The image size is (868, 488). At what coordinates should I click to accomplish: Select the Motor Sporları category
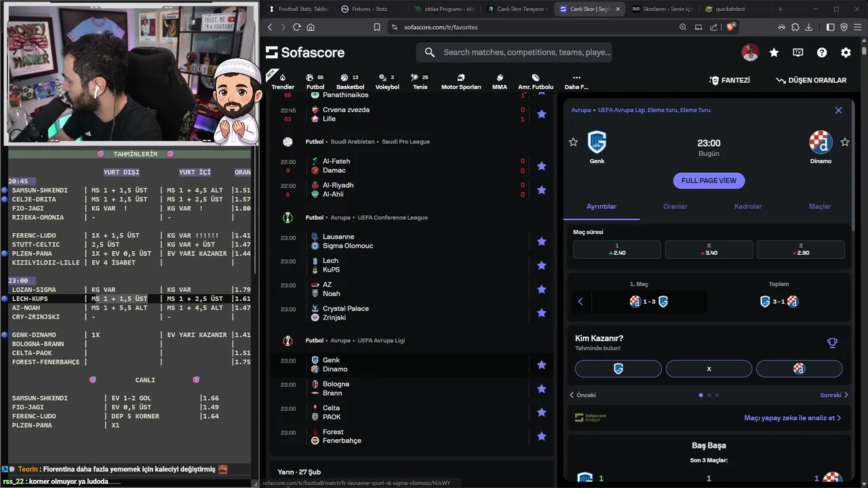pyautogui.click(x=461, y=81)
